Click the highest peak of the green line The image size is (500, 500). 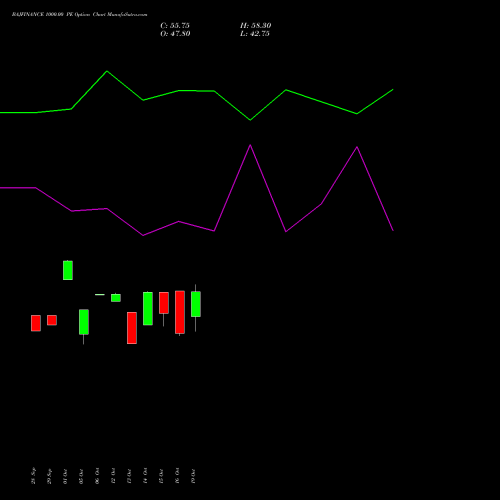pyautogui.click(x=107, y=71)
